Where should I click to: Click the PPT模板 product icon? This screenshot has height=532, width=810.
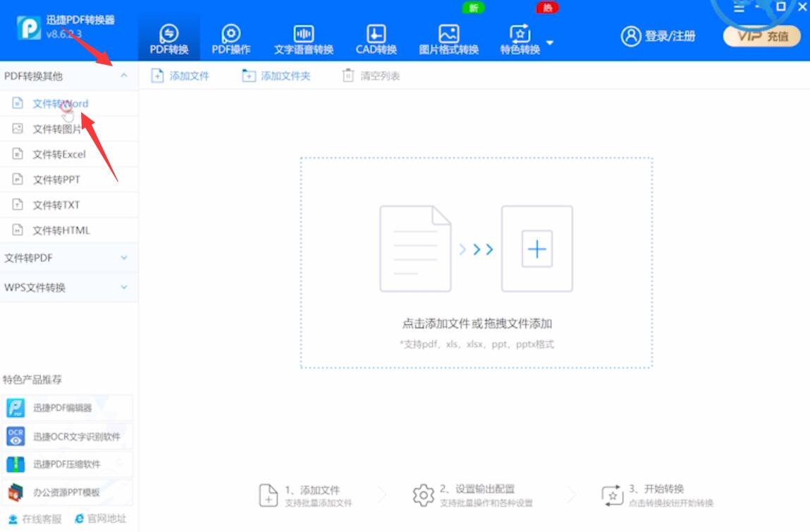click(x=16, y=493)
